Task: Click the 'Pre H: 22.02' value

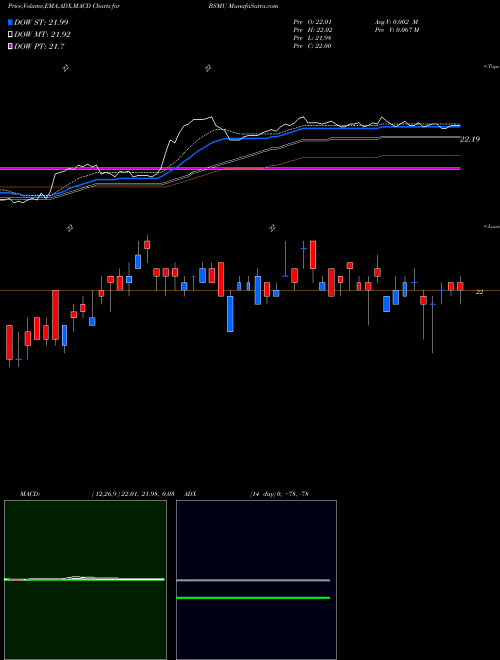Action: [x=312, y=30]
